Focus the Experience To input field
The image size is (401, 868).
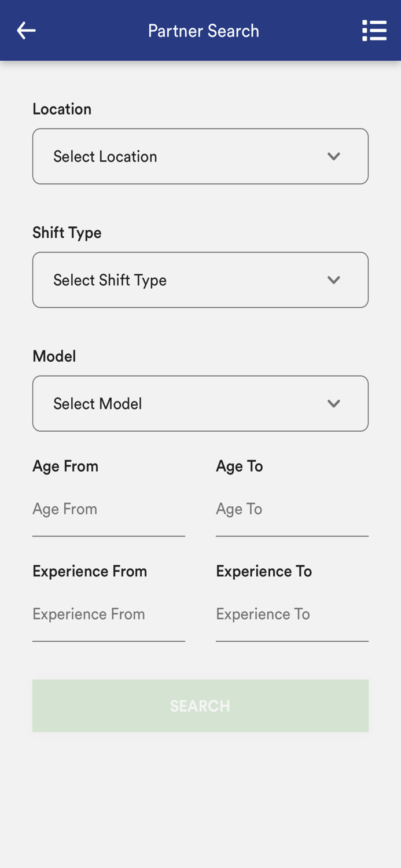coord(292,615)
